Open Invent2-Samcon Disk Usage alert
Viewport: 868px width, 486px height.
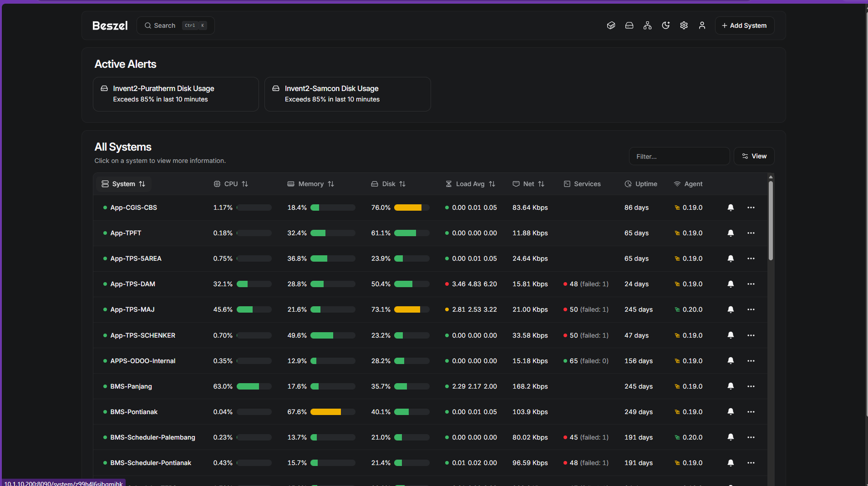pyautogui.click(x=347, y=94)
